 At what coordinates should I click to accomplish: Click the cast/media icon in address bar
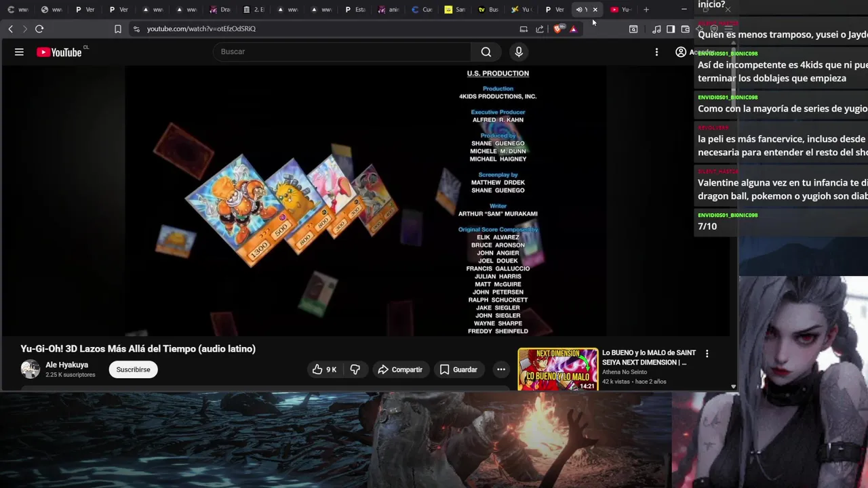point(524,28)
